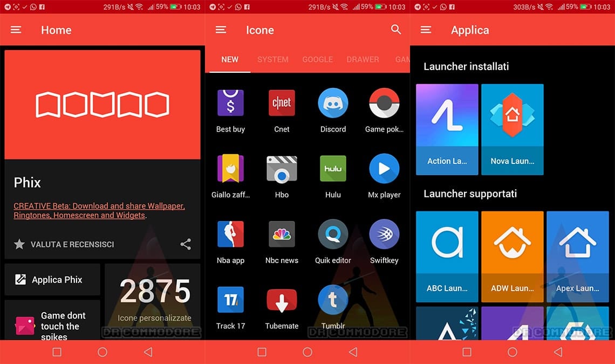Select the Game pok... Pokeball icon
Image resolution: width=615 pixels, height=364 pixels.
point(384,103)
